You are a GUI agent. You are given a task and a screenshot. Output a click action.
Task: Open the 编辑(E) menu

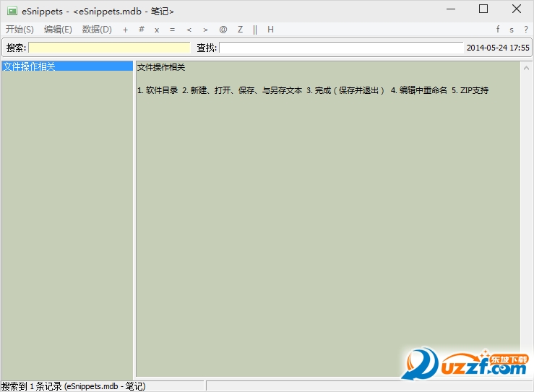[58, 30]
